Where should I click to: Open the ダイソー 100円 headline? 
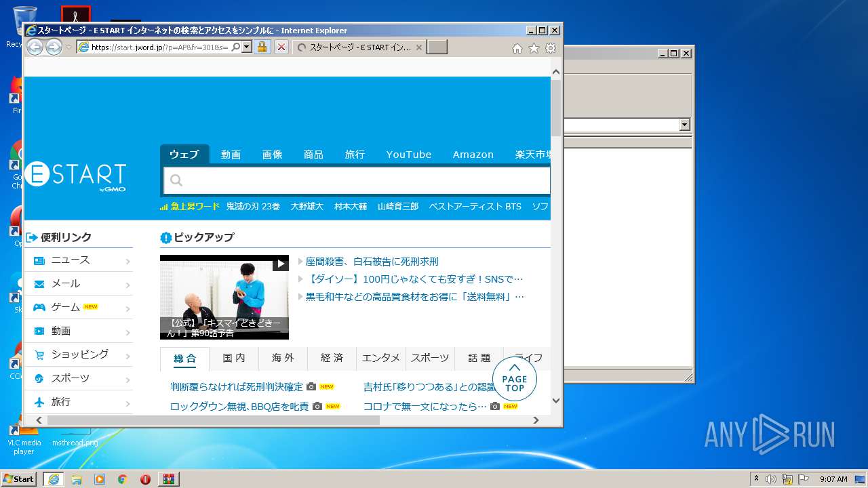(x=414, y=279)
